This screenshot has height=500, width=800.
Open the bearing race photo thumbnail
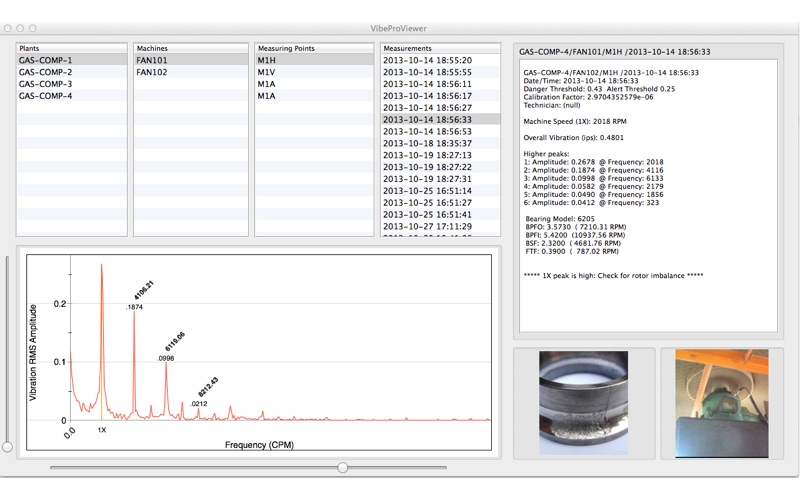[584, 403]
